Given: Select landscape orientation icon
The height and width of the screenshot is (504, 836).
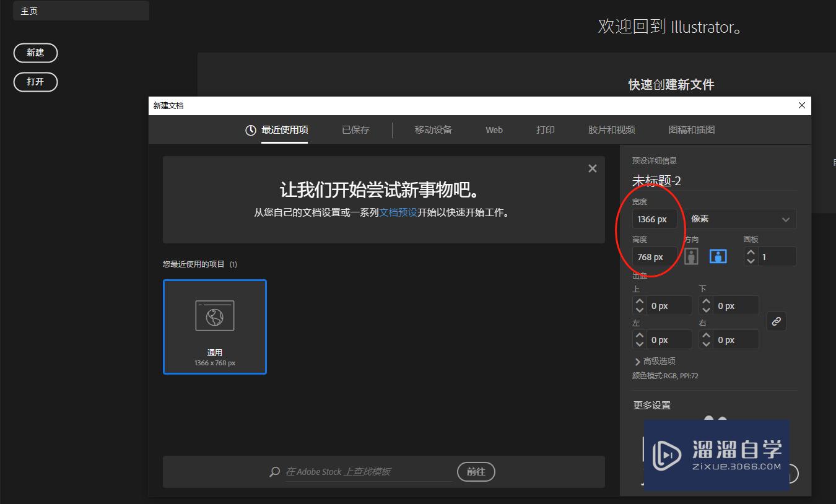Looking at the screenshot, I should 718,256.
